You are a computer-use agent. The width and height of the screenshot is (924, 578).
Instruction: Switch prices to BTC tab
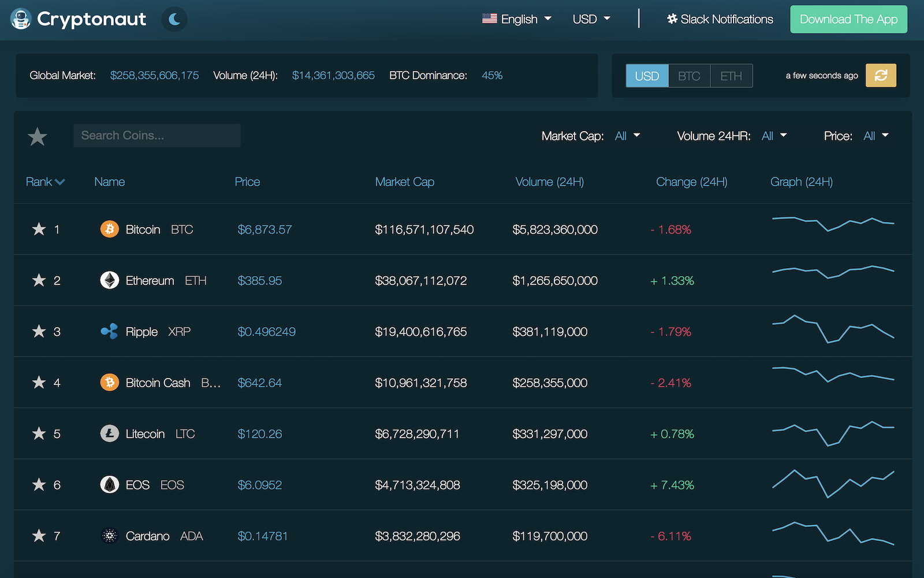(689, 76)
